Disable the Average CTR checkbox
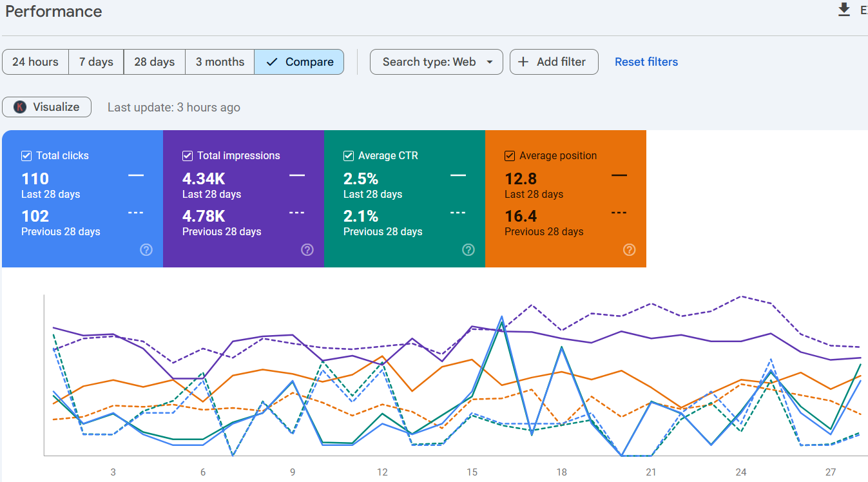Image resolution: width=868 pixels, height=482 pixels. click(x=349, y=155)
